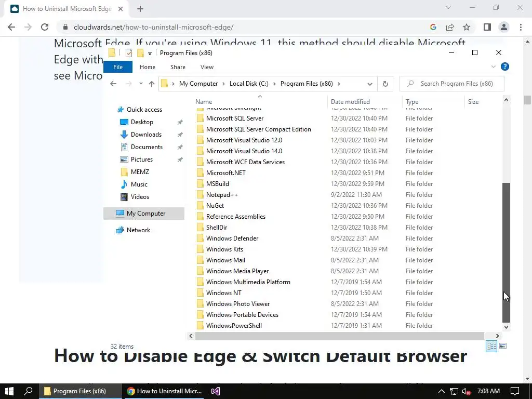This screenshot has height=399, width=532.
Task: Click the MSBuild folder icon
Action: tap(200, 184)
